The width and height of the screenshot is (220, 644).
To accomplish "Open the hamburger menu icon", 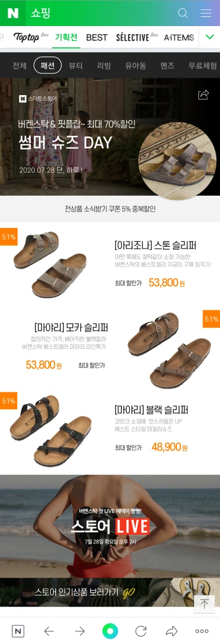I will (x=206, y=13).
